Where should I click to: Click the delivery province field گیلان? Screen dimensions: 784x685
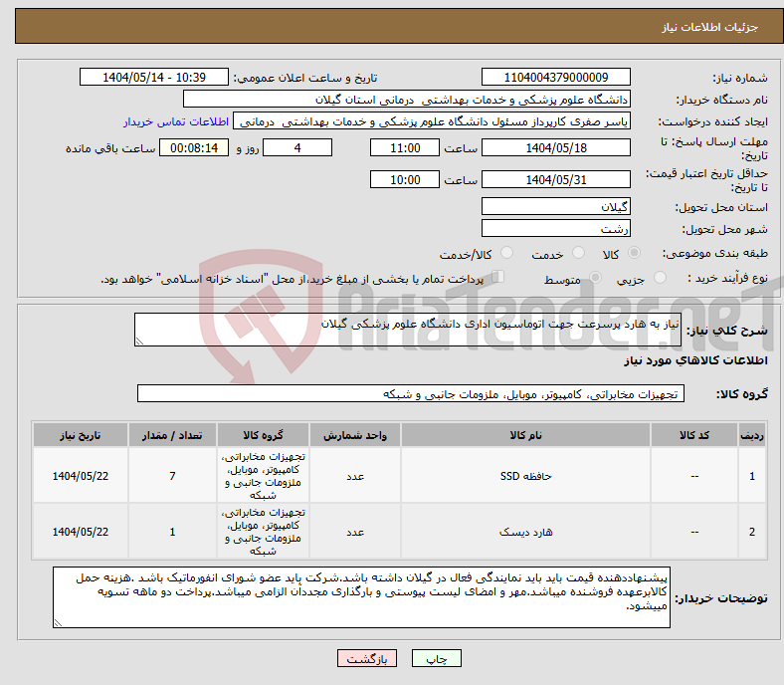pyautogui.click(x=555, y=206)
